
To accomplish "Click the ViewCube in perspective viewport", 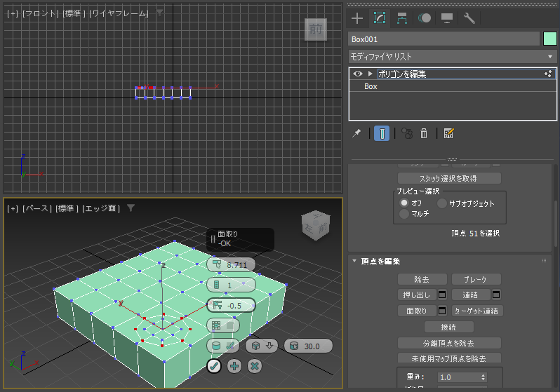I will (316, 224).
